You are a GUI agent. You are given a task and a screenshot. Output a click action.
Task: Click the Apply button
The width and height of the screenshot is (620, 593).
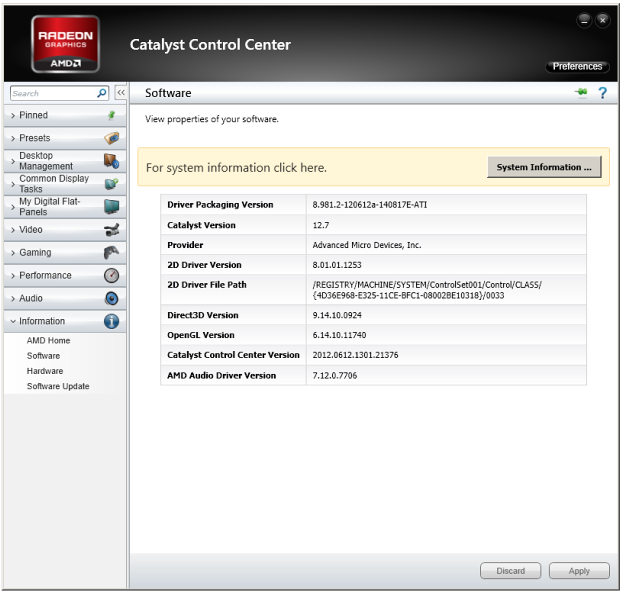click(x=579, y=571)
